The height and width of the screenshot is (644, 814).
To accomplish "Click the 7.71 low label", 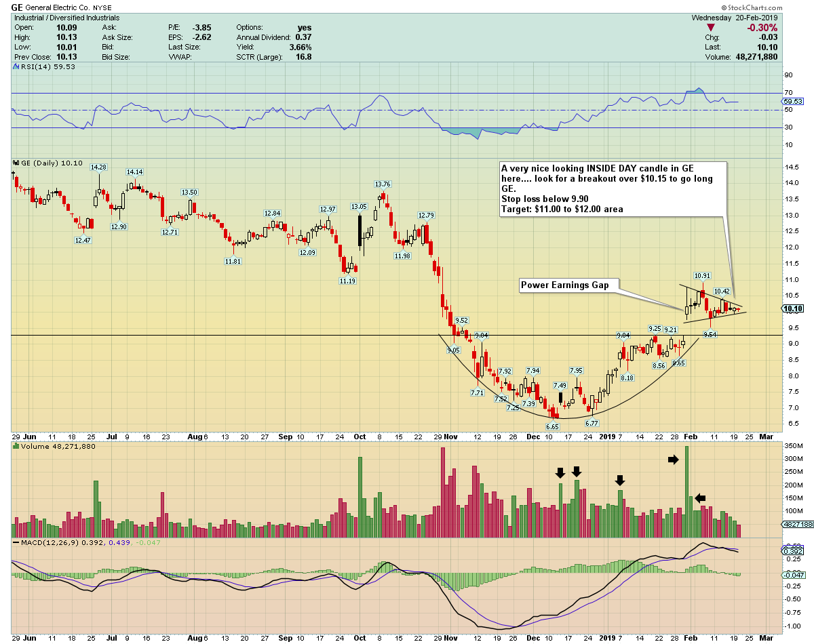I will pyautogui.click(x=477, y=393).
